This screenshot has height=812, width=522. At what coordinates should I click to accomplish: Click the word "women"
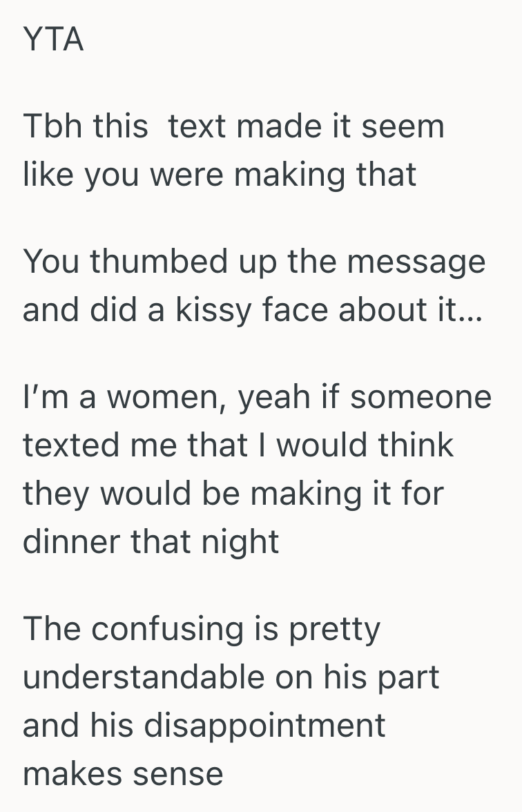click(x=155, y=397)
